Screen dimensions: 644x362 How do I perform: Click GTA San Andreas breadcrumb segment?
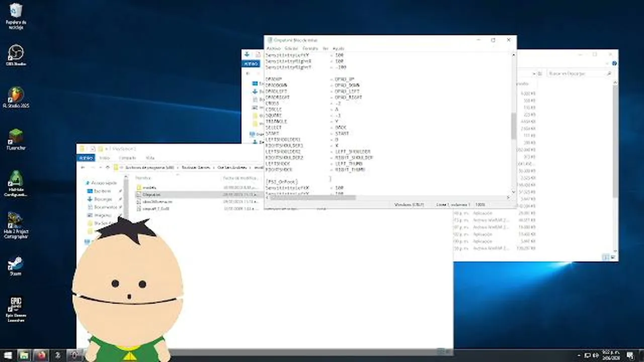coord(233,167)
